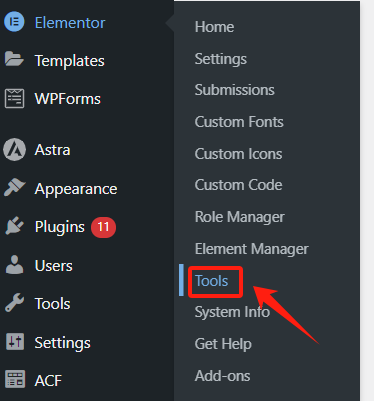The width and height of the screenshot is (374, 401).
Task: Click the Get Help link
Action: pyautogui.click(x=223, y=344)
